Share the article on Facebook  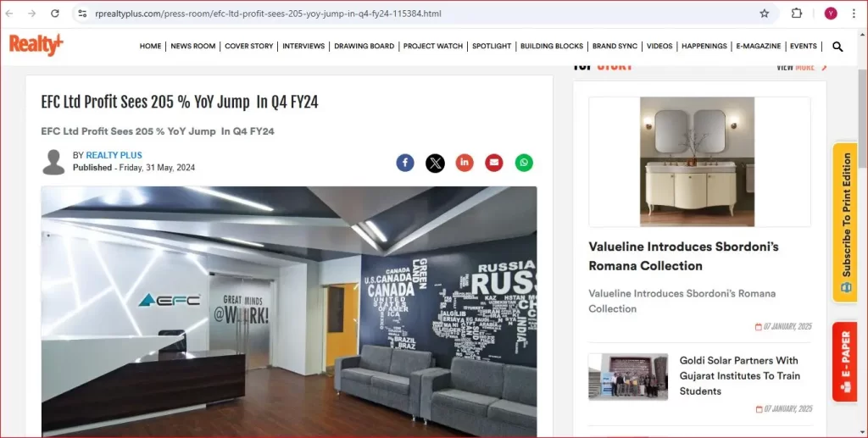(405, 163)
